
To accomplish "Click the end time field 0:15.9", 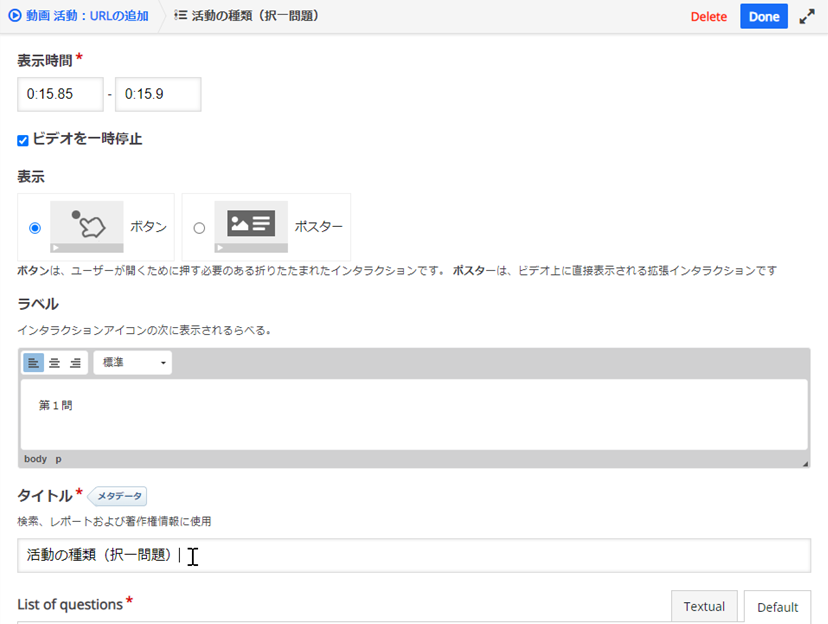I will tap(158, 94).
